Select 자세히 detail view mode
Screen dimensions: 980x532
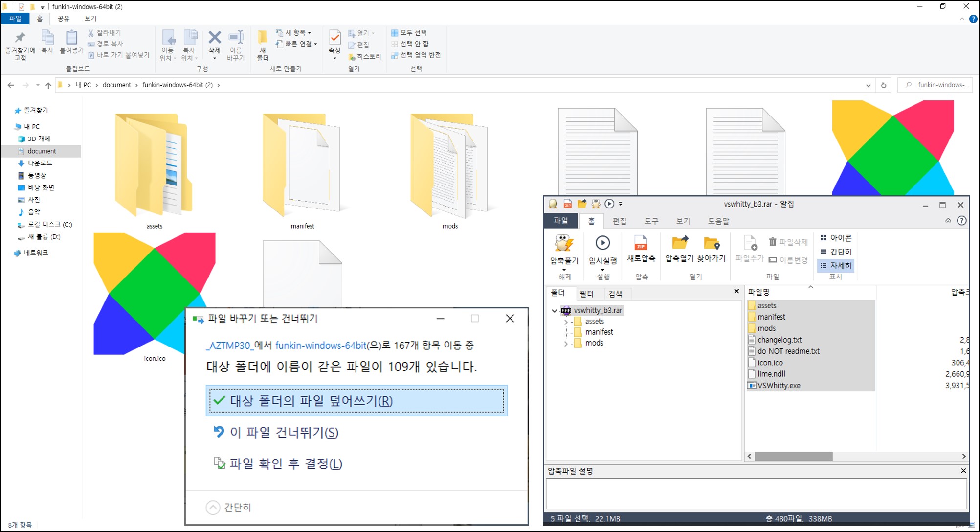pos(836,265)
